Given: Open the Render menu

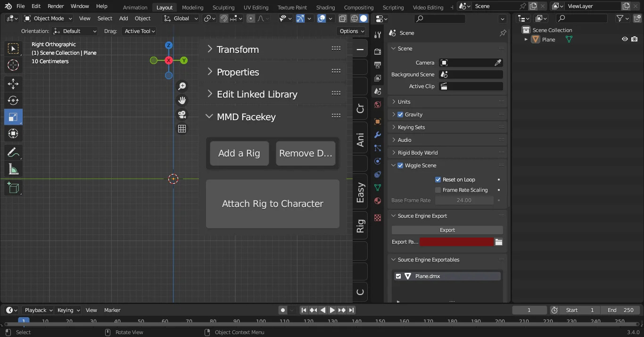Looking at the screenshot, I should tap(56, 6).
